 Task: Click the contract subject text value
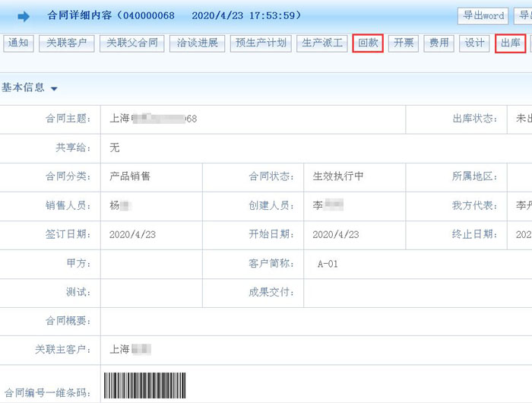(154, 119)
